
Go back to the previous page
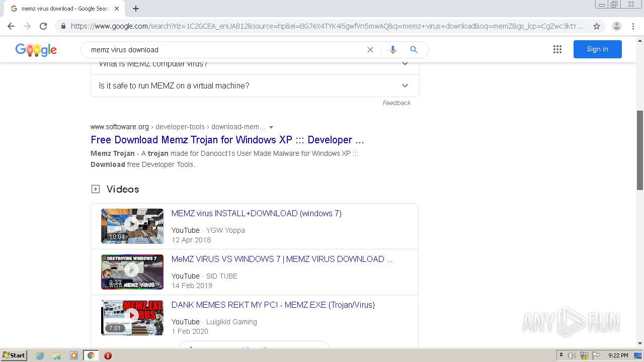coord(11,26)
